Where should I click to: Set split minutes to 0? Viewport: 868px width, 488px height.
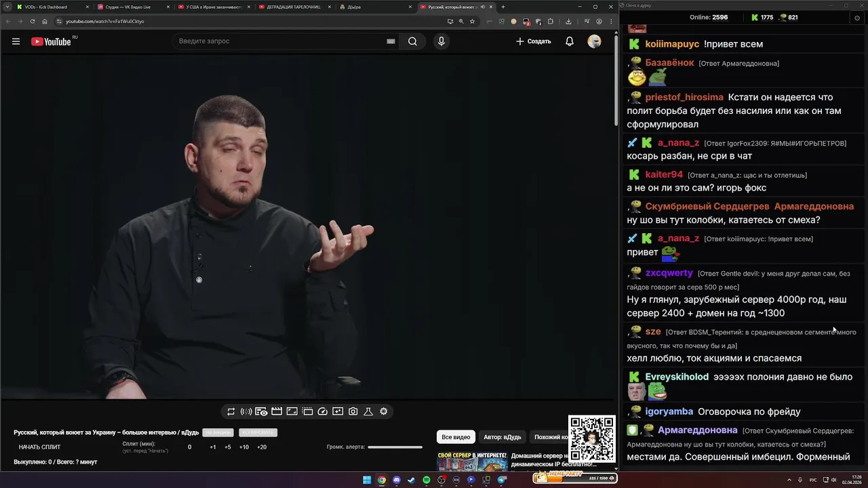tap(189, 447)
